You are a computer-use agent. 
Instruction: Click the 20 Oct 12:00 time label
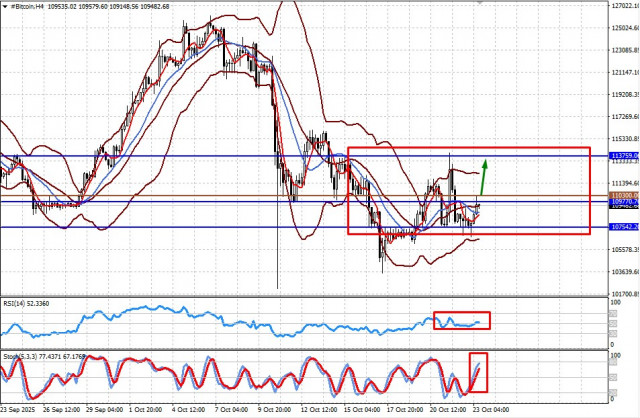coord(447,409)
